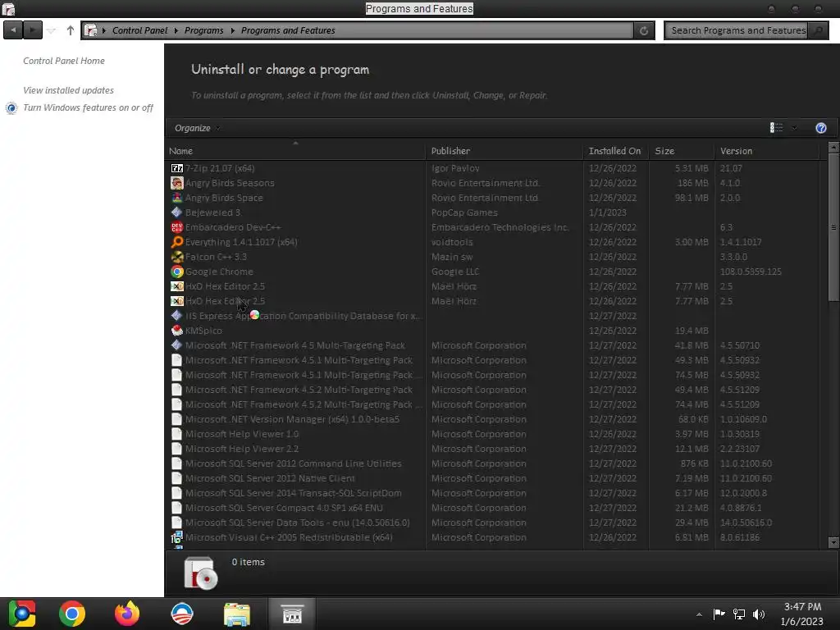Click Programs in the breadcrumb
Viewport: 840px width, 630px height.
point(203,30)
